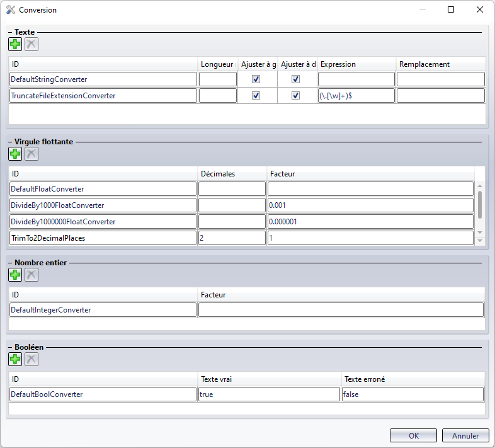
Task: Toggle Ajuster à d for DefaultStringConverter
Action: point(296,79)
